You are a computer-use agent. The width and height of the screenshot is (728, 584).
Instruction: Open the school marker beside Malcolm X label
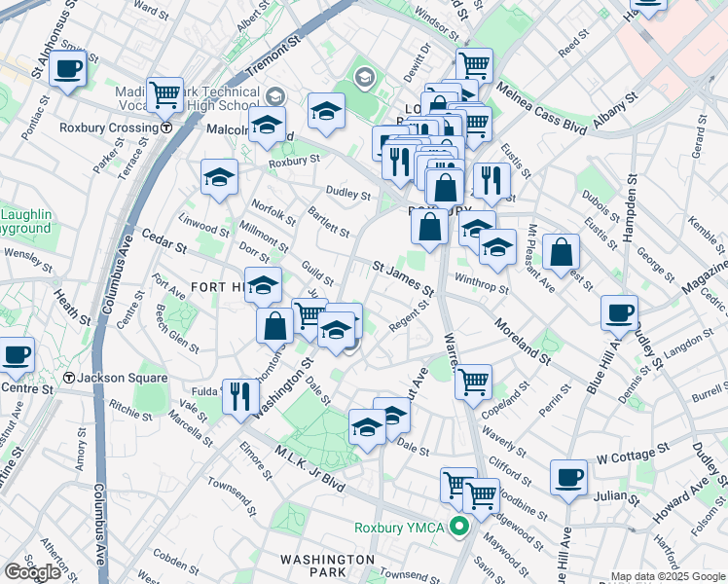(267, 126)
